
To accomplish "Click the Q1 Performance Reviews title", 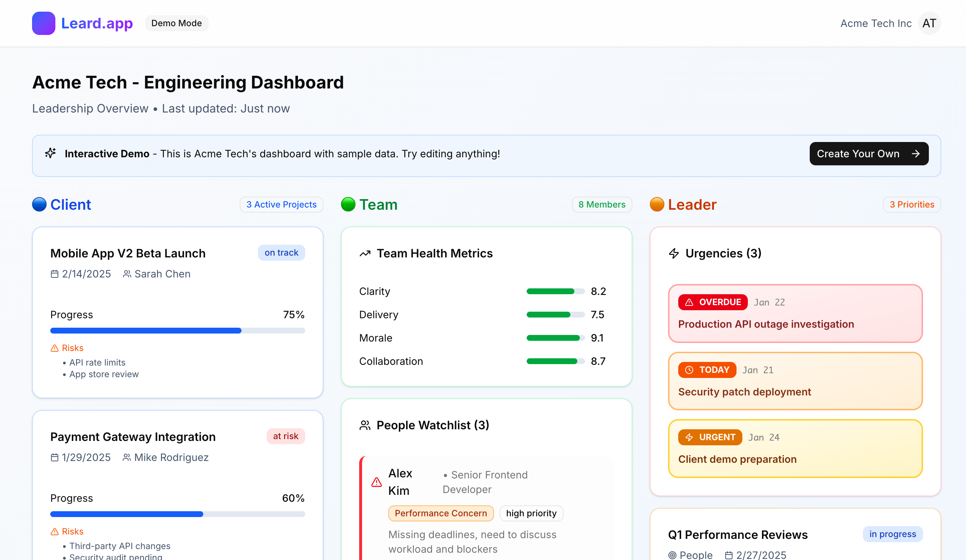I will 738,535.
